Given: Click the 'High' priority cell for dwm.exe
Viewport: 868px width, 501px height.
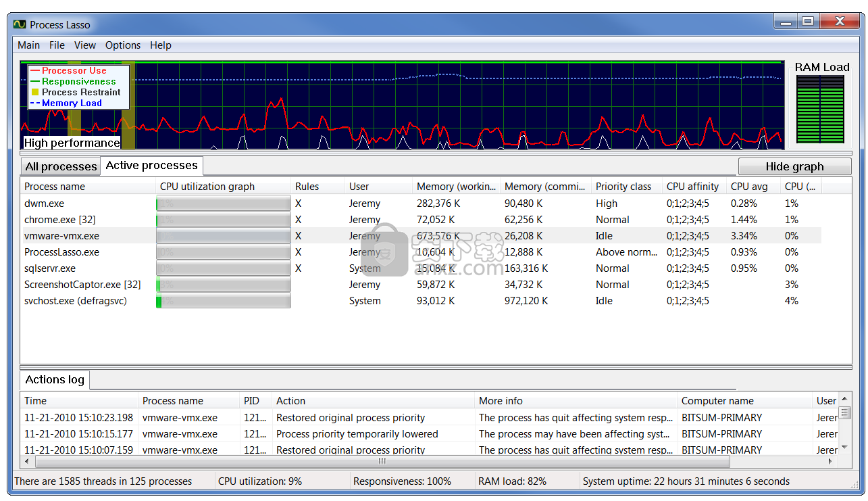Looking at the screenshot, I should click(607, 204).
